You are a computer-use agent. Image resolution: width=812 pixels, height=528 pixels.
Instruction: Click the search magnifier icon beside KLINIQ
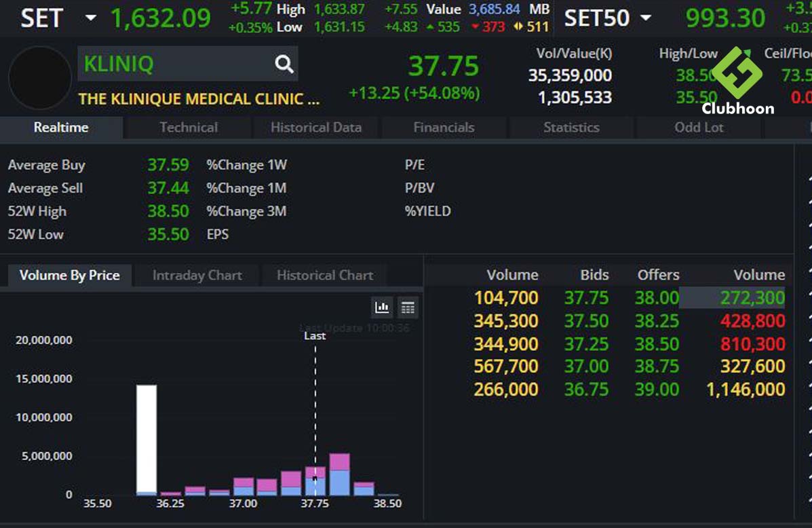pyautogui.click(x=284, y=64)
